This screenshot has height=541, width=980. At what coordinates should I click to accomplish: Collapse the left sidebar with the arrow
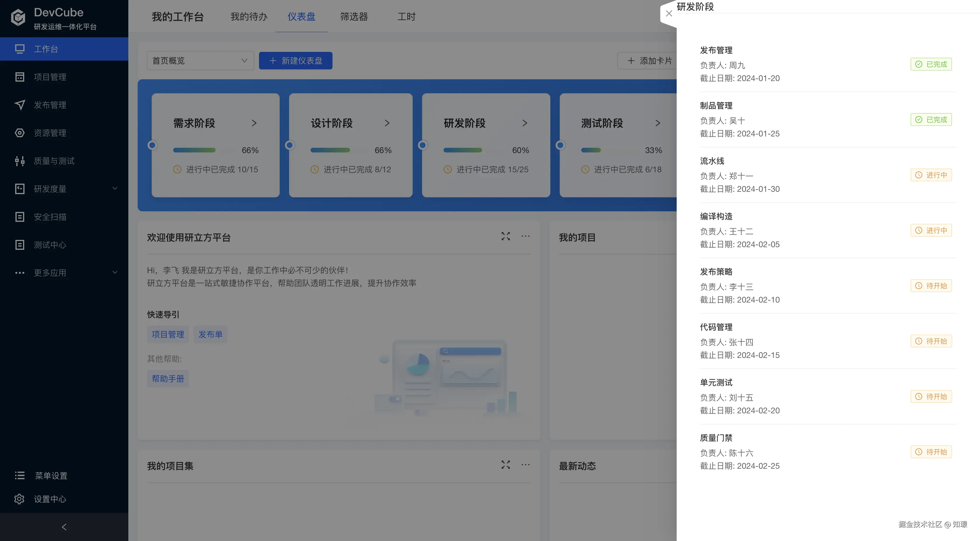coord(64,527)
